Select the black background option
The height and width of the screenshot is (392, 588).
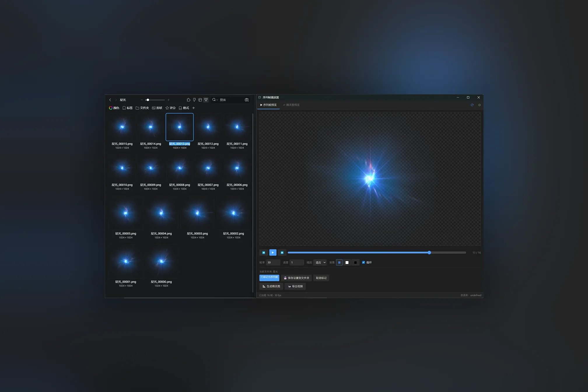[x=355, y=262]
